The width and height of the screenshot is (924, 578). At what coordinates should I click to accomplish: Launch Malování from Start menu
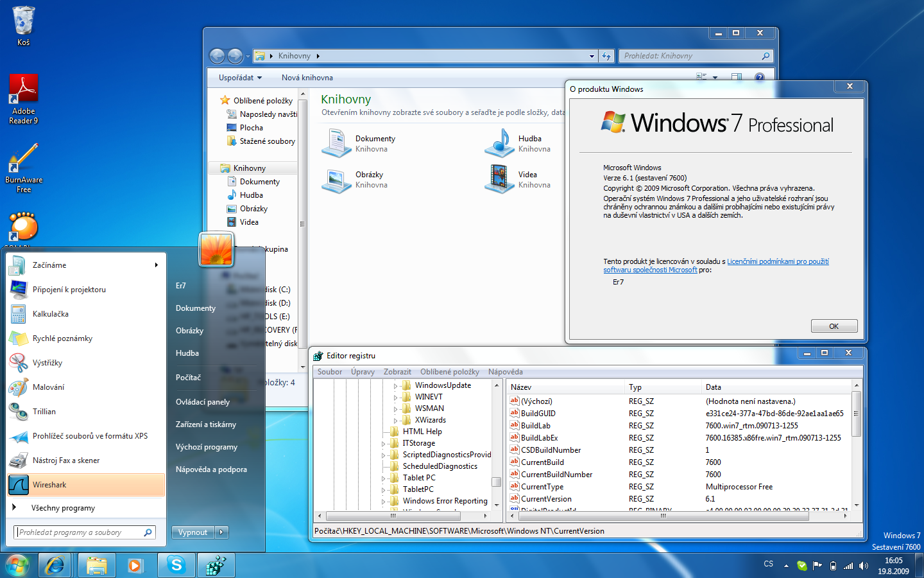[x=86, y=387]
